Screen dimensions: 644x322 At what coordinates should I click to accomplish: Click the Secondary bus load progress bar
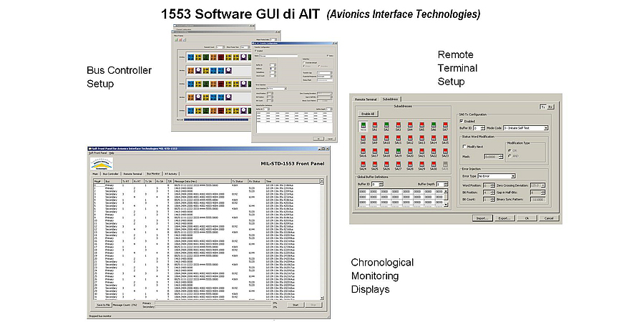[x=213, y=307]
